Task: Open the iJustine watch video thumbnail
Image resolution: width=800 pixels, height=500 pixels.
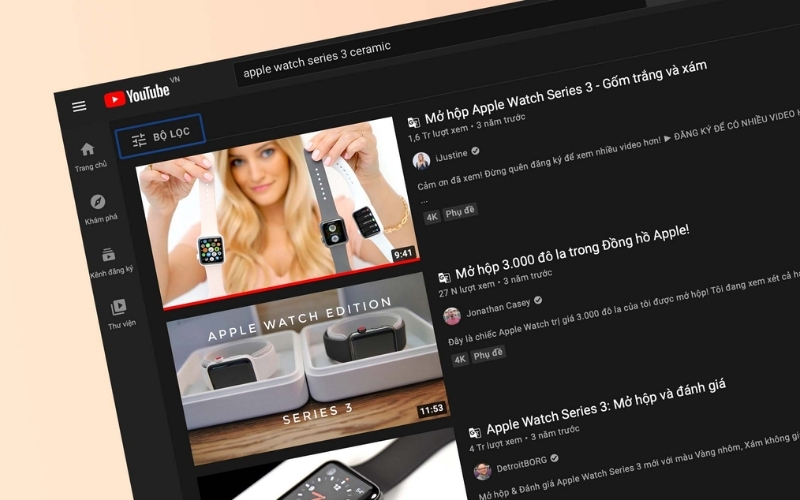Action: tap(278, 212)
